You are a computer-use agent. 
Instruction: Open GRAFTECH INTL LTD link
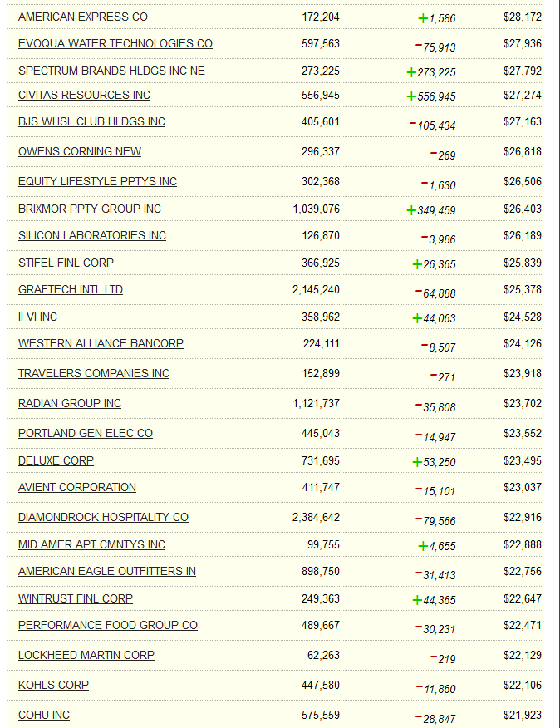point(71,290)
